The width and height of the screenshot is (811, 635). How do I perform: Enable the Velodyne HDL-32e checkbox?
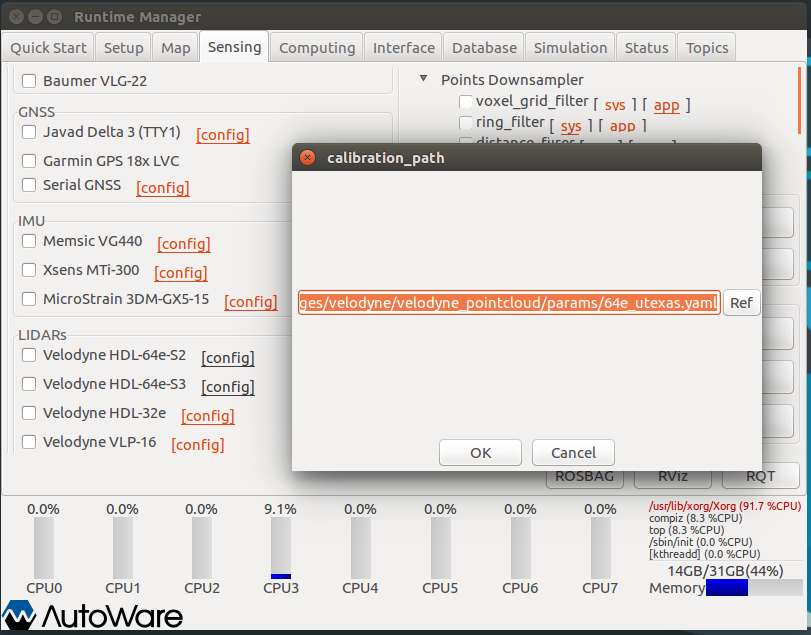pos(29,413)
